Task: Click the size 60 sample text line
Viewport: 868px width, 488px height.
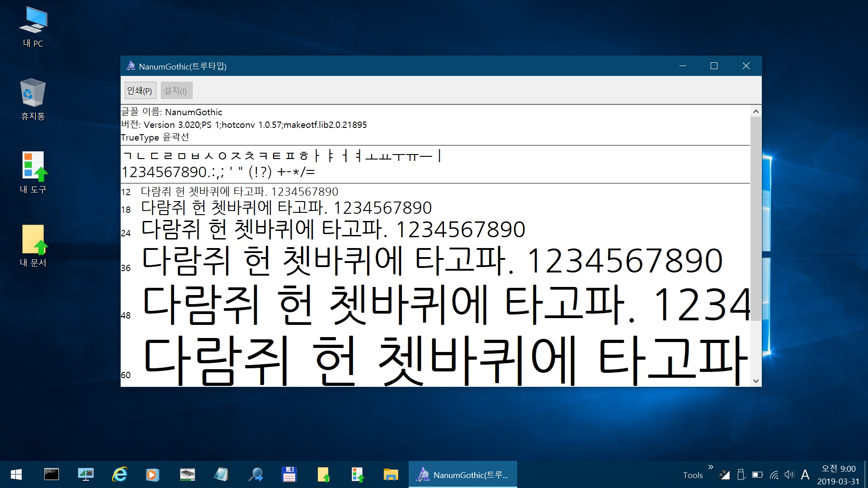Action: click(434, 360)
